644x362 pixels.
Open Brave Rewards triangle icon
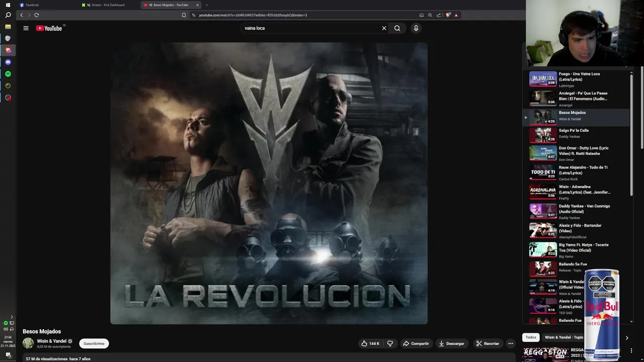point(456,15)
